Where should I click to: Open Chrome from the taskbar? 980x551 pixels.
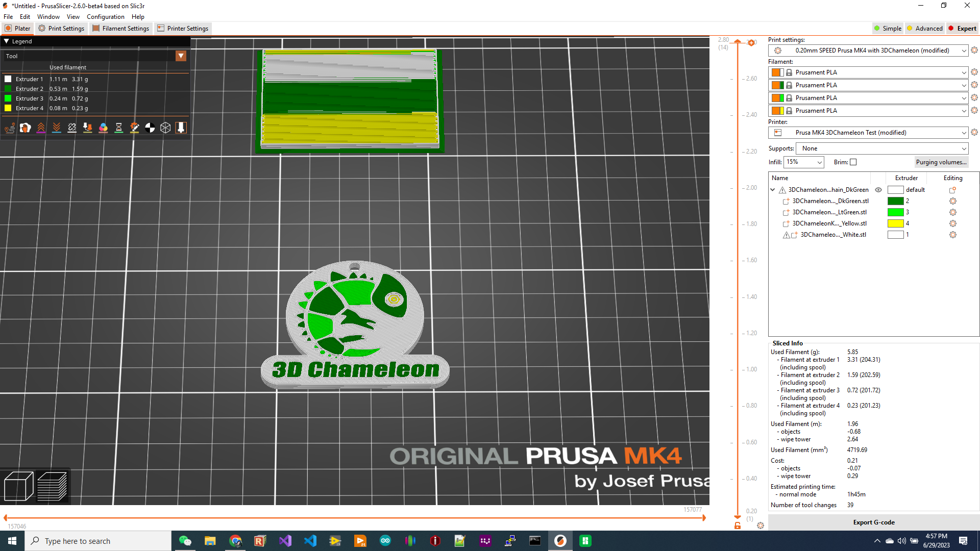235,541
